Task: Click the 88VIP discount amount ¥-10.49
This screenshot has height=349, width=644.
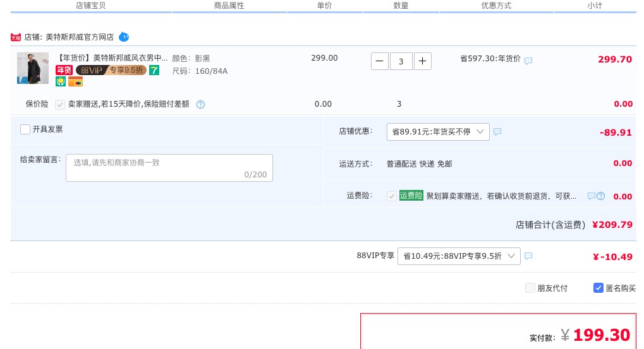Action: tap(613, 257)
